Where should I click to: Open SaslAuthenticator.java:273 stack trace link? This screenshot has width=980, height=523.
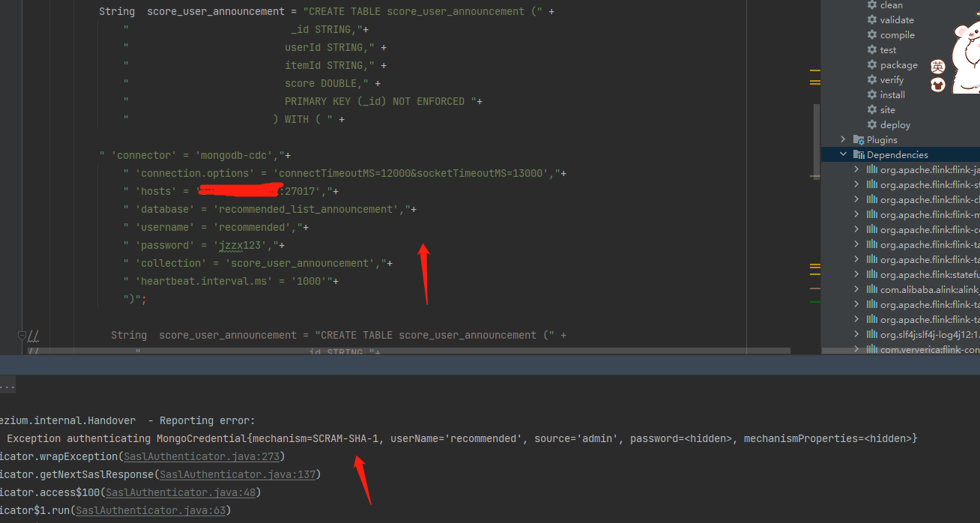point(202,456)
